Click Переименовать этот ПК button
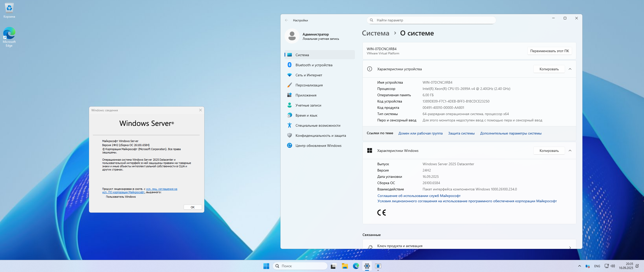The image size is (644, 272). (x=549, y=51)
